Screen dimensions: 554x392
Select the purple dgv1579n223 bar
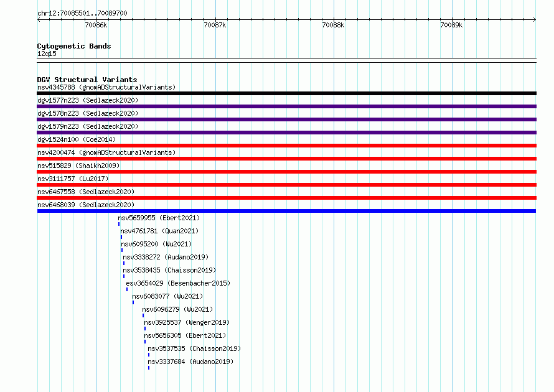(286, 133)
